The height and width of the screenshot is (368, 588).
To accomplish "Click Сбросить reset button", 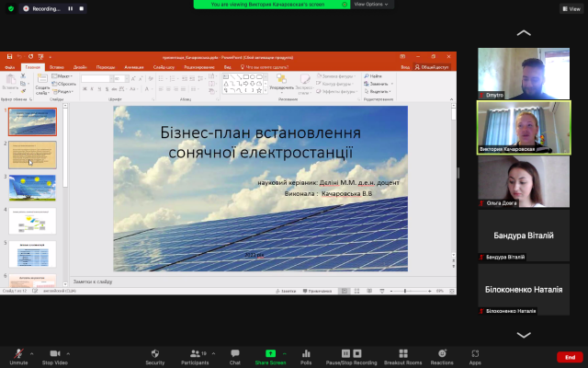I will [63, 84].
